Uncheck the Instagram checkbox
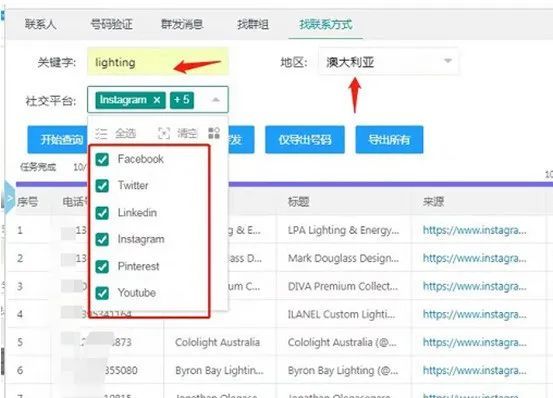Screen dimensions: 553x398 (x=102, y=239)
